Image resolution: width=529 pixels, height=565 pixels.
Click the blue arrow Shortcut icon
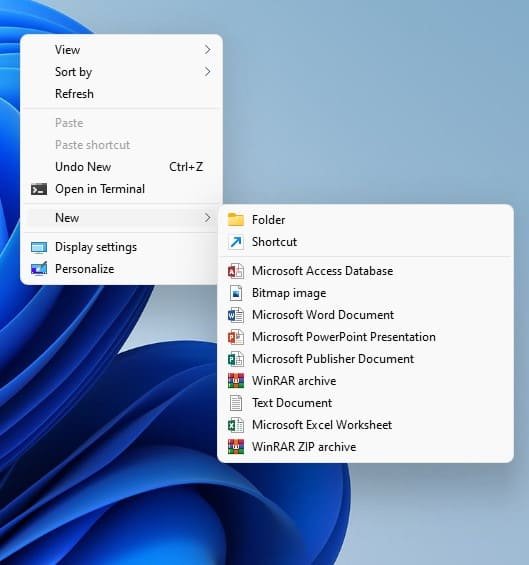(x=236, y=242)
